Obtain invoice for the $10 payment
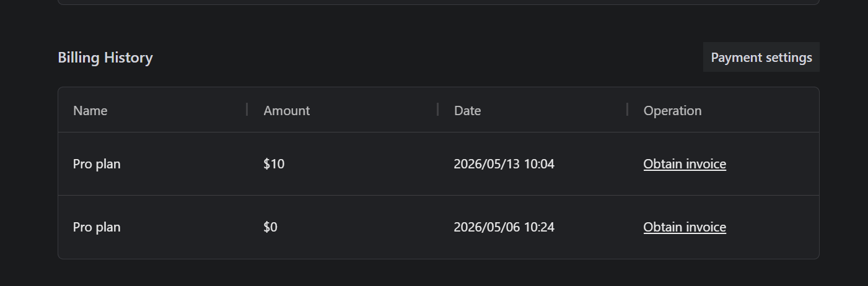 [x=685, y=164]
